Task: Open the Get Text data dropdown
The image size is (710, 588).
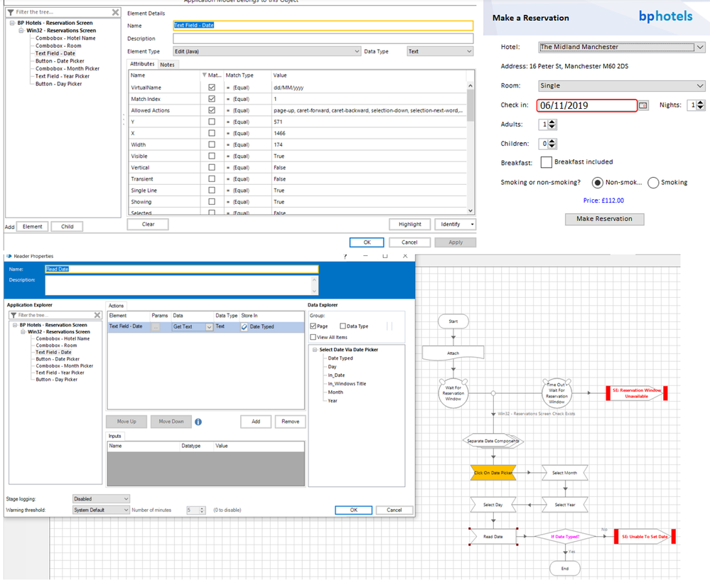Action: pyautogui.click(x=209, y=327)
